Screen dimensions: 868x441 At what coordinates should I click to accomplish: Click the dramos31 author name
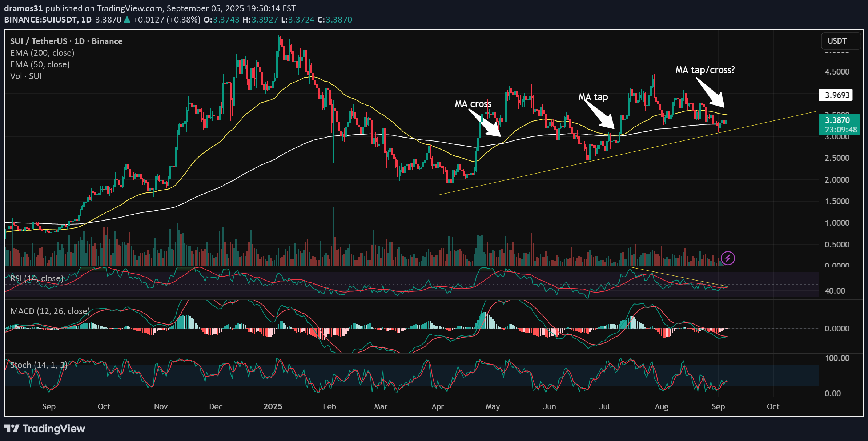tap(23, 8)
